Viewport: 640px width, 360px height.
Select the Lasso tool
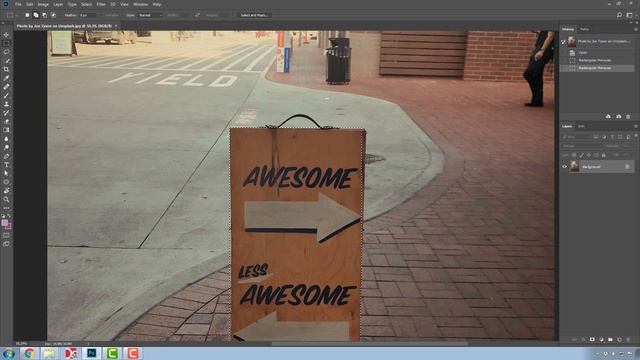coord(6,52)
